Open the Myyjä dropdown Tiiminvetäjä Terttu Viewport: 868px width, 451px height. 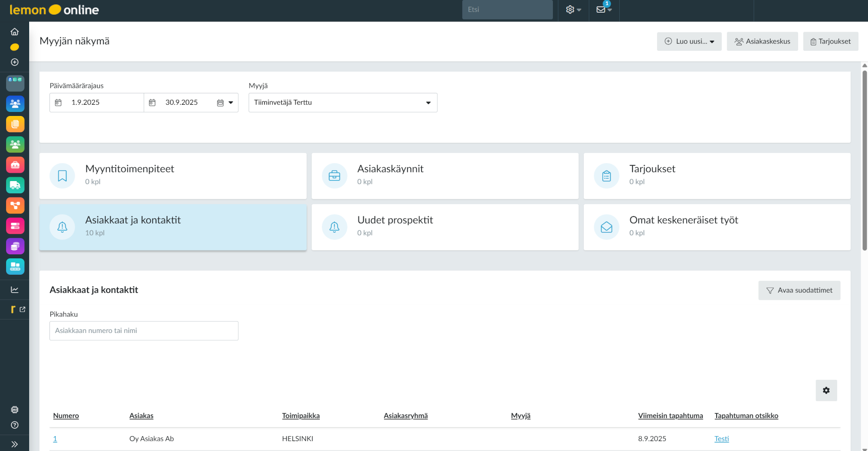click(x=342, y=102)
